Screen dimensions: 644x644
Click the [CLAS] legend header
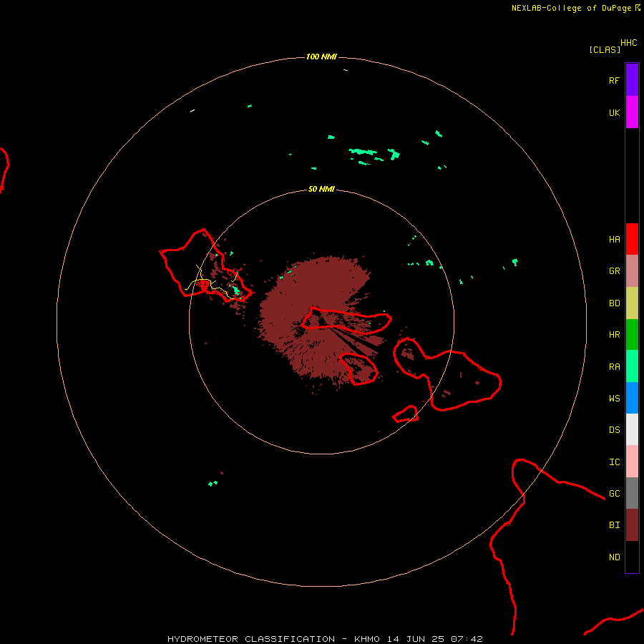605,49
